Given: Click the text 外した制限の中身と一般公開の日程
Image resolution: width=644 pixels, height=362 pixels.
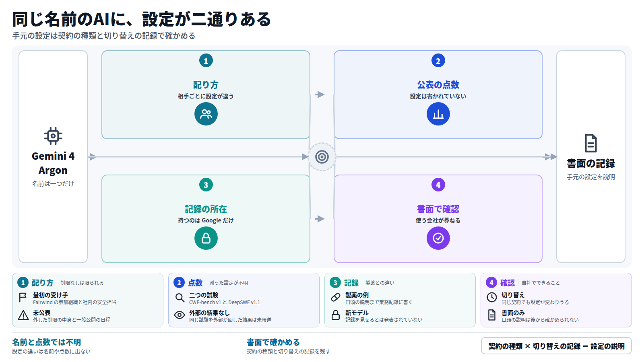Looking at the screenshot, I should (72, 320).
